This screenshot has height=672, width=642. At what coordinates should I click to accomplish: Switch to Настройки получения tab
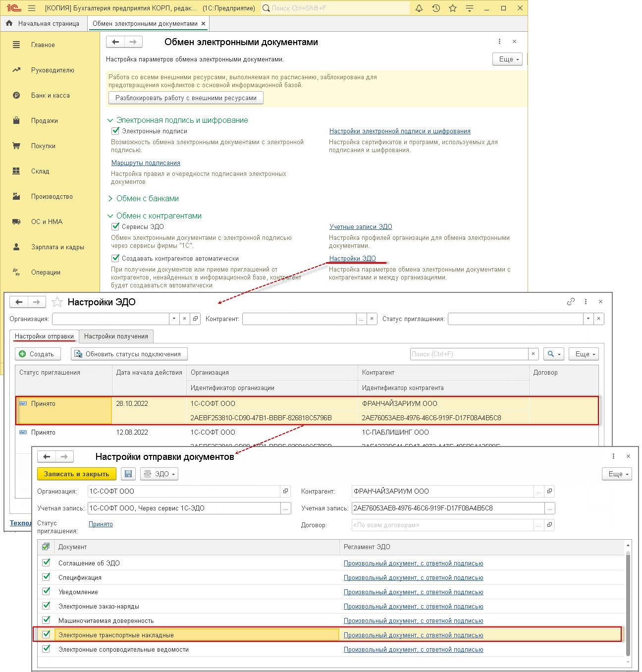[116, 336]
